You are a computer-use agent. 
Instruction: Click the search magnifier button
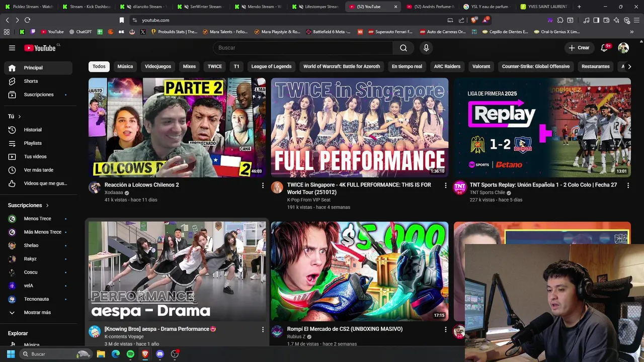404,48
